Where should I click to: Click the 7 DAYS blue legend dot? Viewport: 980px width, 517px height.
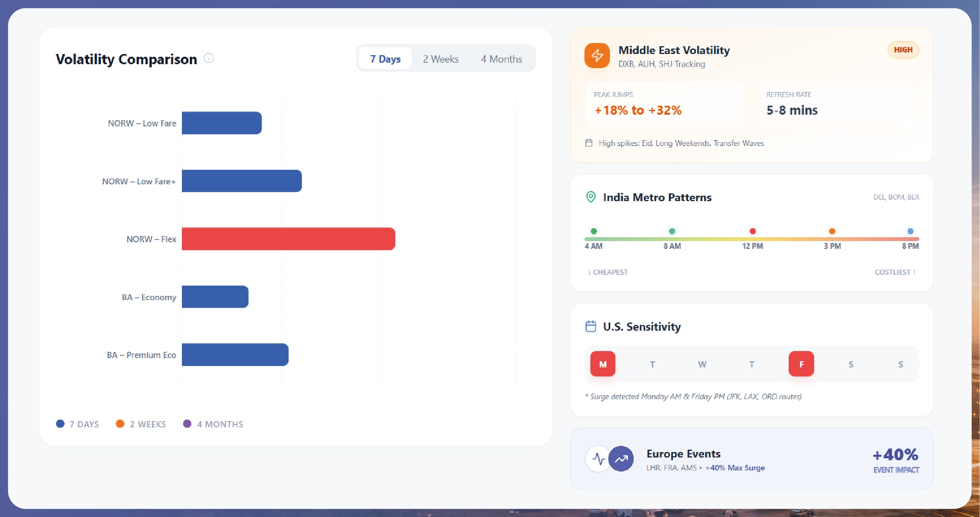tap(60, 424)
